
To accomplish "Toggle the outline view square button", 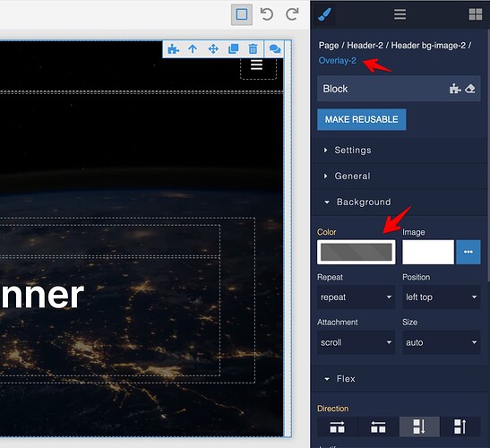I will click(242, 14).
